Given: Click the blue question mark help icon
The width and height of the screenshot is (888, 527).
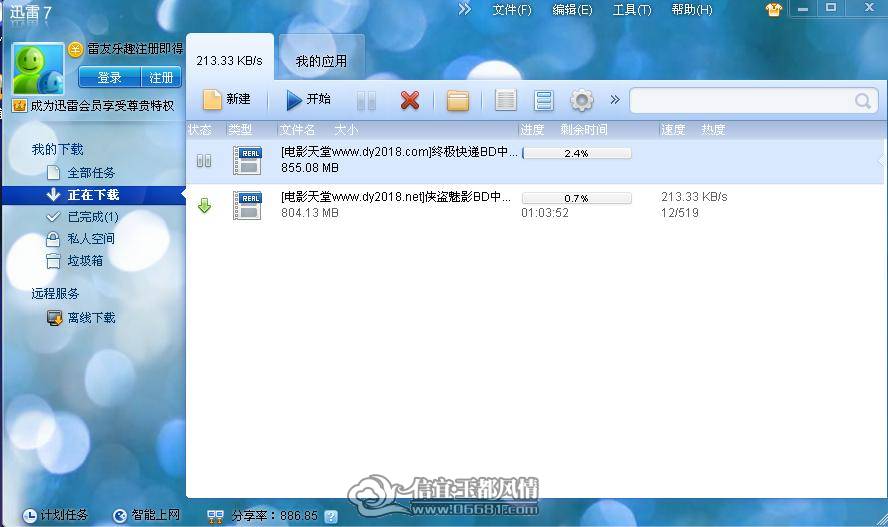Looking at the screenshot, I should point(331,516).
